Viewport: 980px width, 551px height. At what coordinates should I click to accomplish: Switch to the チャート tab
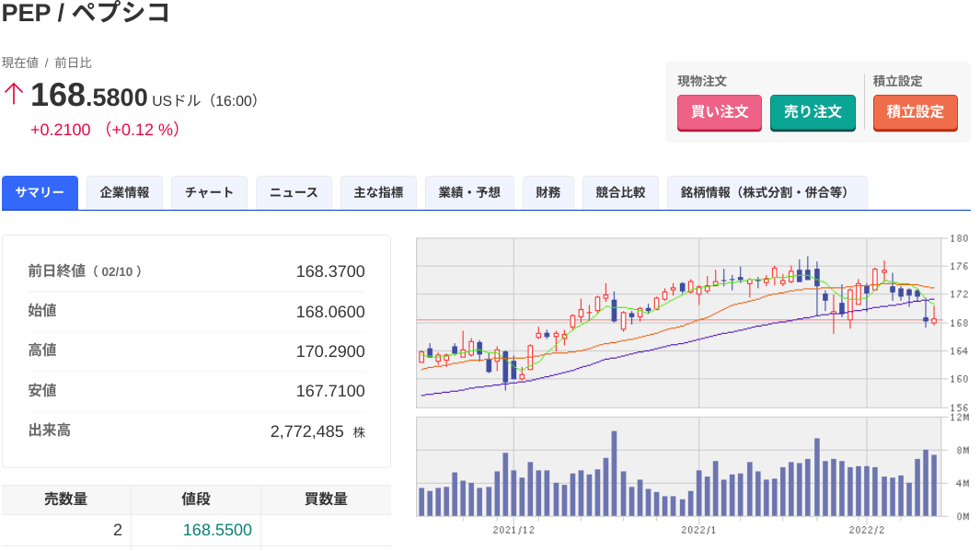[x=210, y=192]
